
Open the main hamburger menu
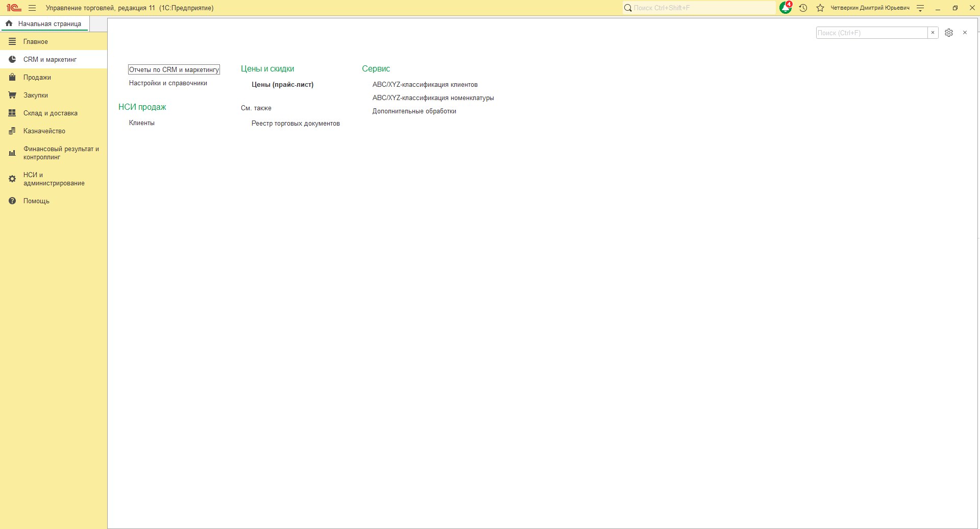[x=32, y=8]
